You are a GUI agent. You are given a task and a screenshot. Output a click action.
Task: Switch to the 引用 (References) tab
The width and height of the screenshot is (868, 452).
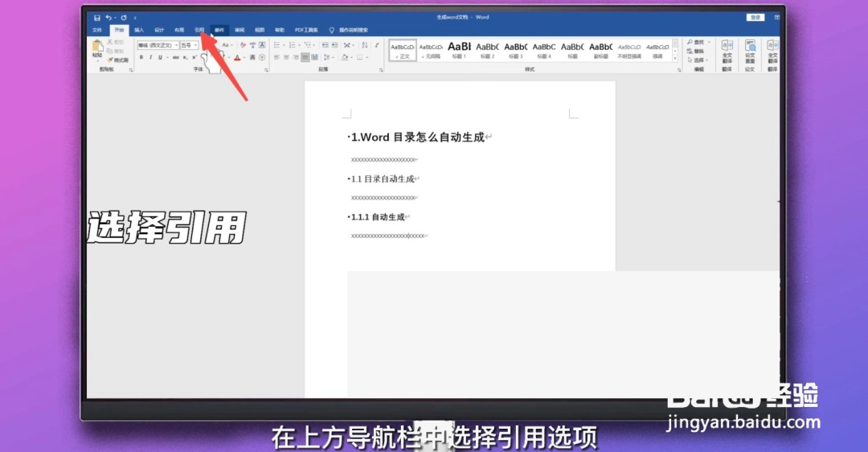point(199,30)
